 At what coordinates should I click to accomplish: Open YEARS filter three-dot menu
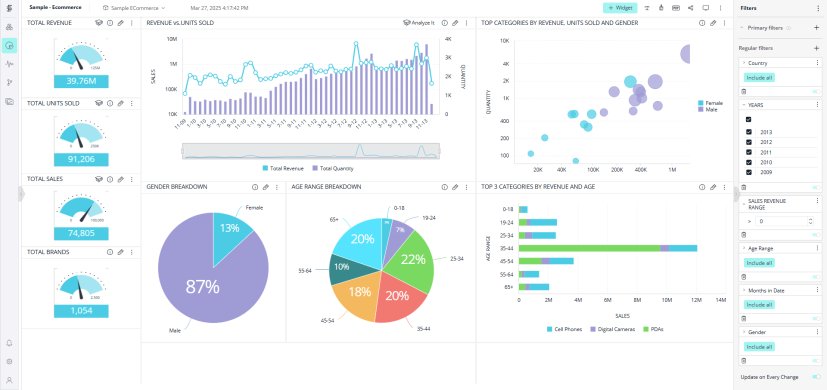tap(818, 105)
